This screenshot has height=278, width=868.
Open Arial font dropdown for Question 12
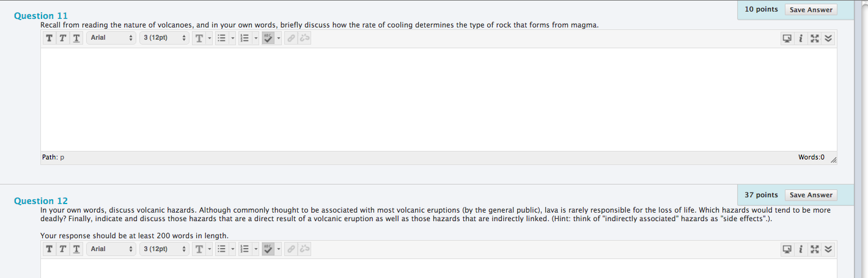point(111,249)
